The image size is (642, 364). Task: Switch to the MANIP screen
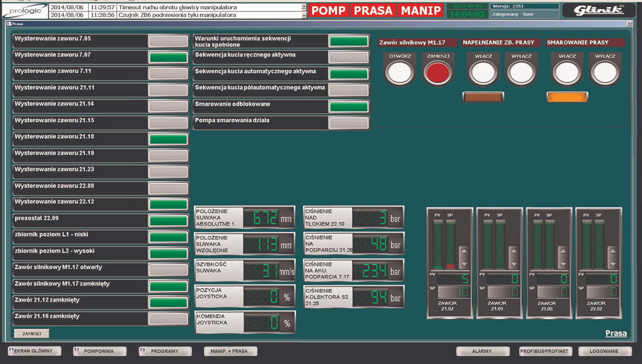422,10
